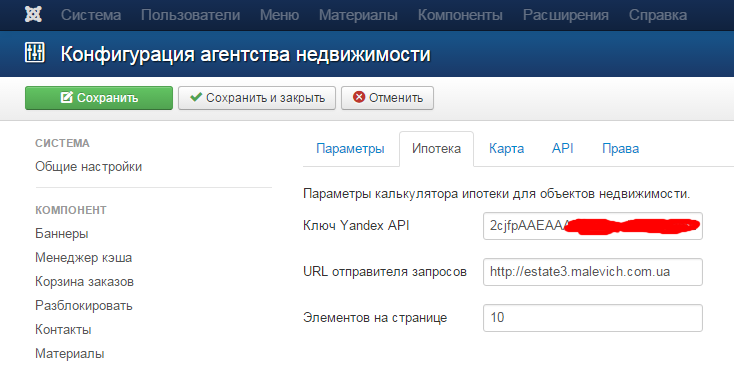Viewport: 734px width, 369px height.
Task: Click the Конфигурация агентства недвижимости title
Action: pyautogui.click(x=245, y=54)
